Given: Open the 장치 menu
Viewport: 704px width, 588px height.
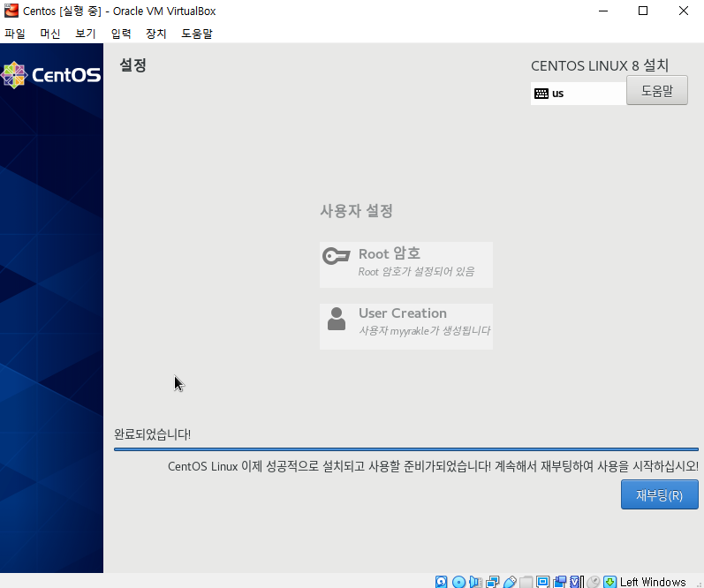Looking at the screenshot, I should [156, 34].
